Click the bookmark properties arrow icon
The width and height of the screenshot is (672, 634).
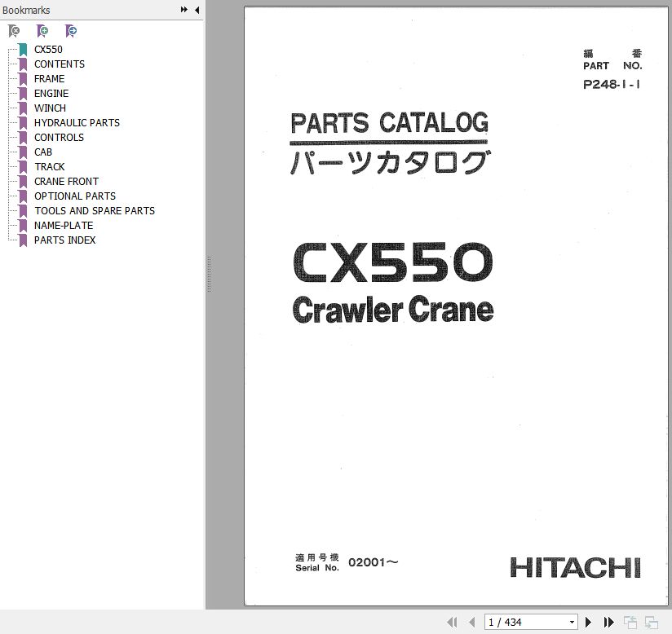(71, 31)
